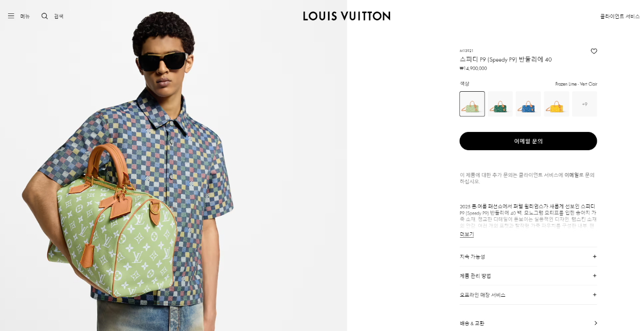Open the 메뉴 text label

[x=25, y=16]
